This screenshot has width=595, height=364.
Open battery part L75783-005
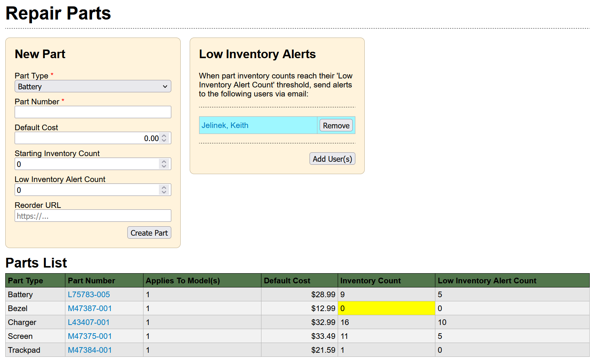89,295
